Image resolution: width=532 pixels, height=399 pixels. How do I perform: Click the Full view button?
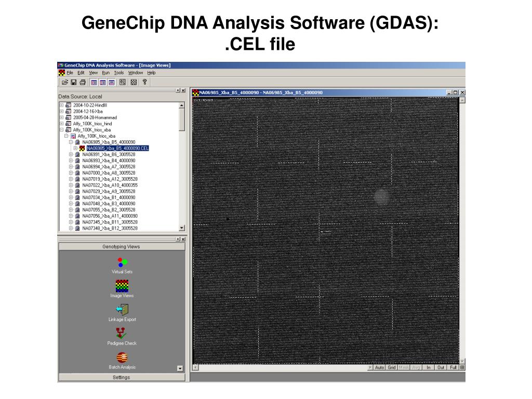click(x=453, y=367)
